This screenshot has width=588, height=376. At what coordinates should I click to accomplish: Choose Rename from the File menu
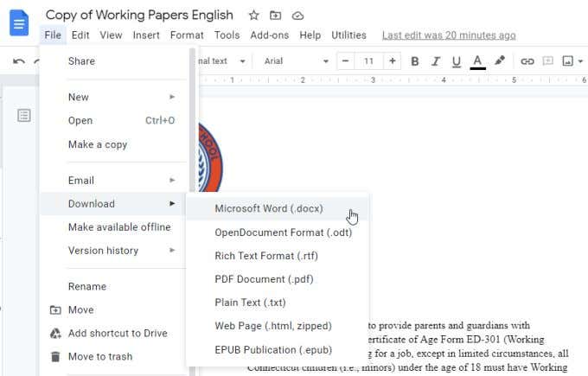tap(113, 286)
